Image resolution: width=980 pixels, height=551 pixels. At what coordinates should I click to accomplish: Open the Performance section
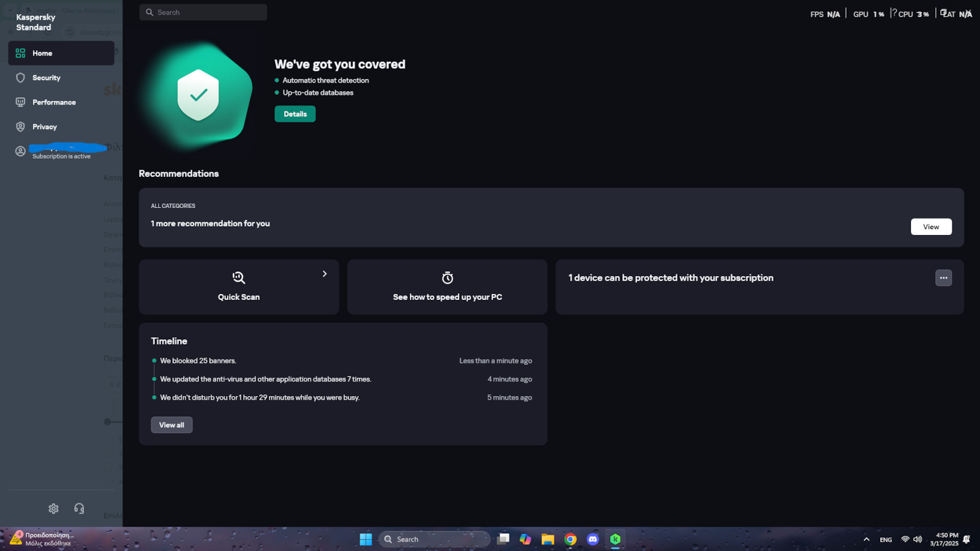(61, 102)
